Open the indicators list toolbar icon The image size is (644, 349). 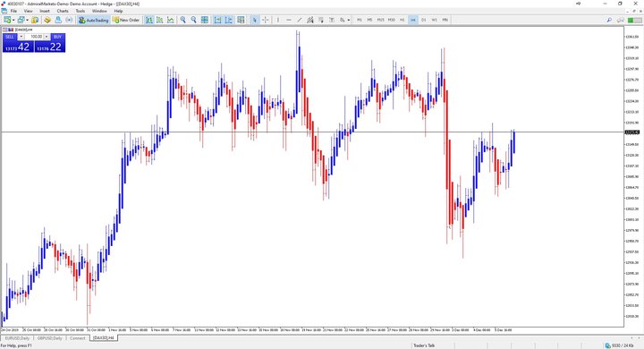click(x=241, y=20)
